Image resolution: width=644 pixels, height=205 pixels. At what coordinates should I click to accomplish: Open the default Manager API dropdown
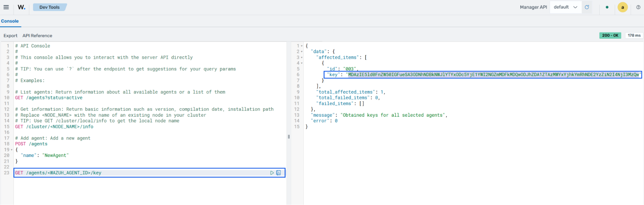pyautogui.click(x=565, y=7)
